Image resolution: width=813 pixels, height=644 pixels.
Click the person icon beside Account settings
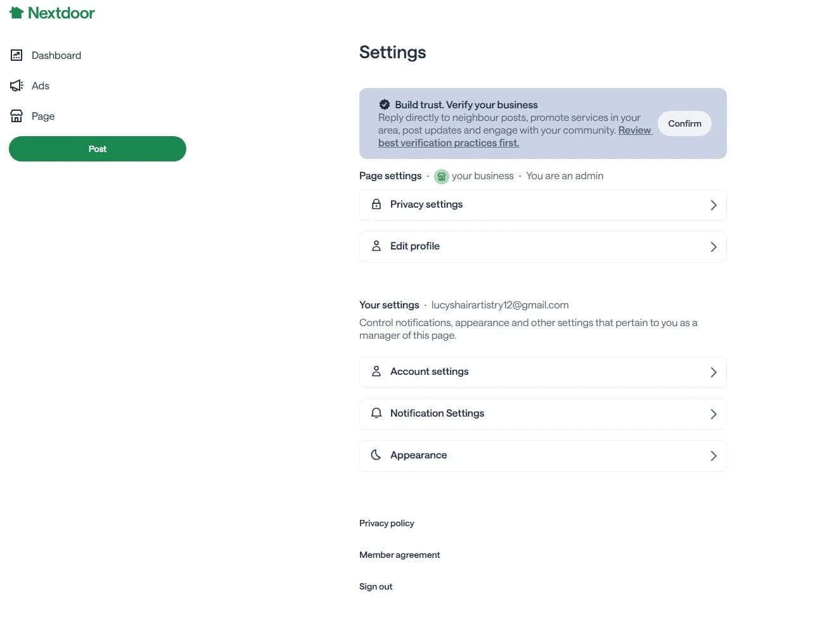pyautogui.click(x=376, y=371)
